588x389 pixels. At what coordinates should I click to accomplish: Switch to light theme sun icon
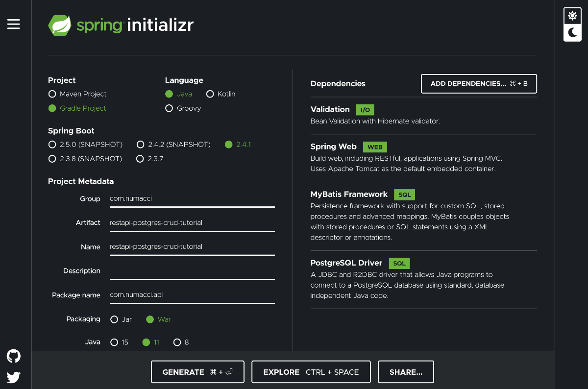coord(572,16)
